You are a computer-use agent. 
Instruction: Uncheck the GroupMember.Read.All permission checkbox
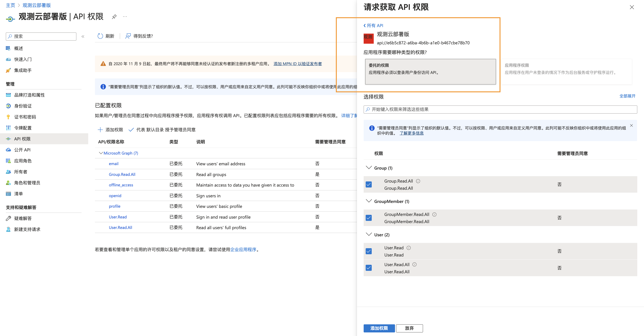tap(369, 218)
